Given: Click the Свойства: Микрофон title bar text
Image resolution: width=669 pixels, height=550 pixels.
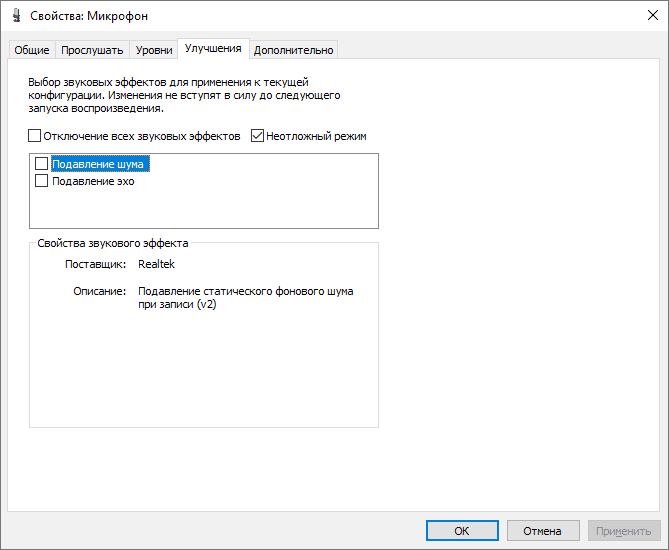Looking at the screenshot, I should point(92,17).
